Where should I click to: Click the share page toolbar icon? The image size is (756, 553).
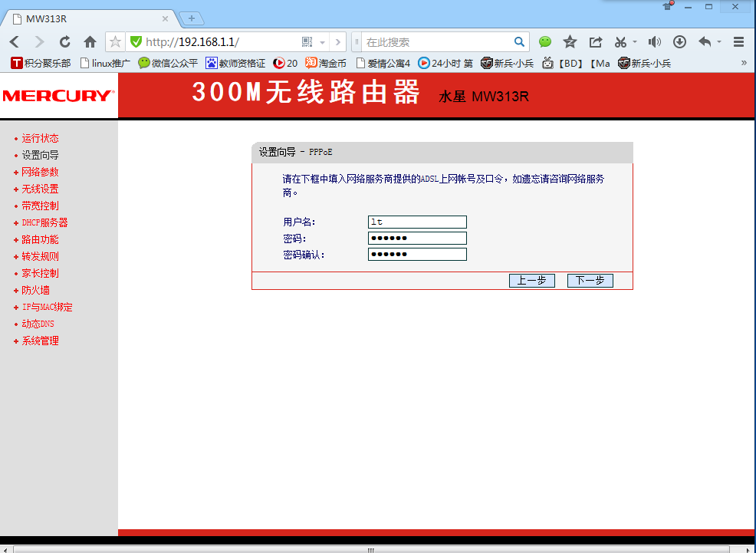click(x=596, y=42)
